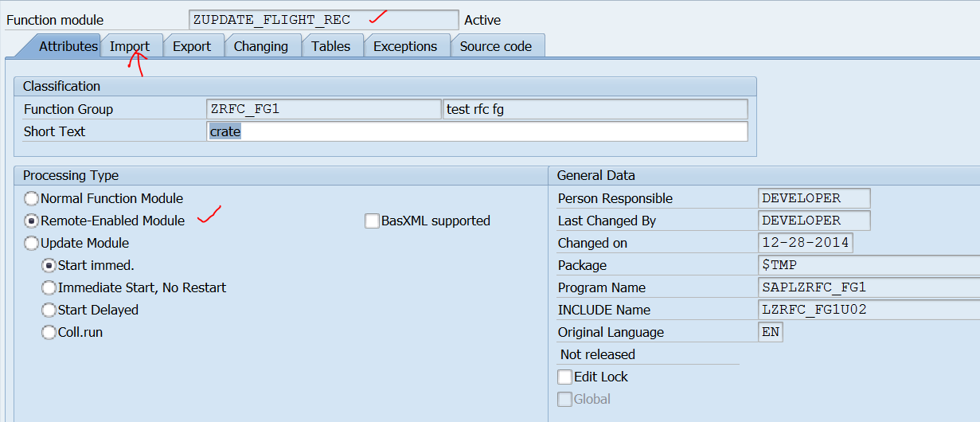Click the Package field $TMP
The width and height of the screenshot is (980, 422).
coord(869,265)
